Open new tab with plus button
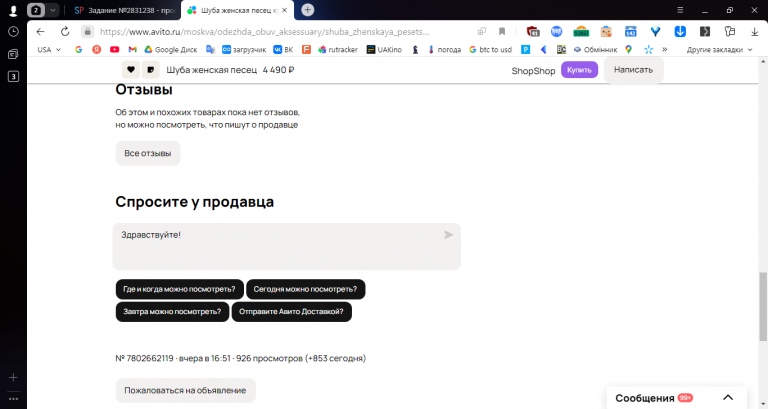Viewport: 768px width, 409px height. pyautogui.click(x=308, y=10)
